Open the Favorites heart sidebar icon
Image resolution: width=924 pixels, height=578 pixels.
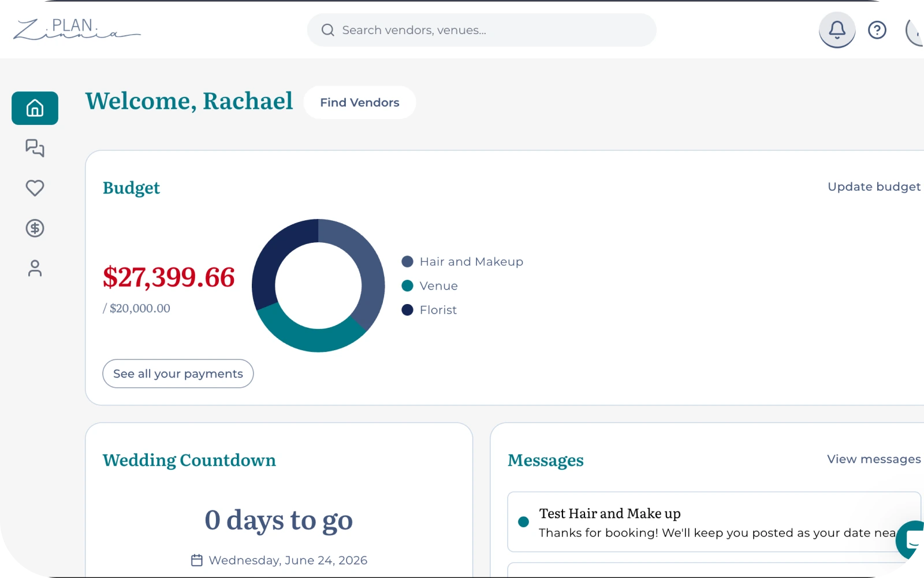pyautogui.click(x=35, y=188)
